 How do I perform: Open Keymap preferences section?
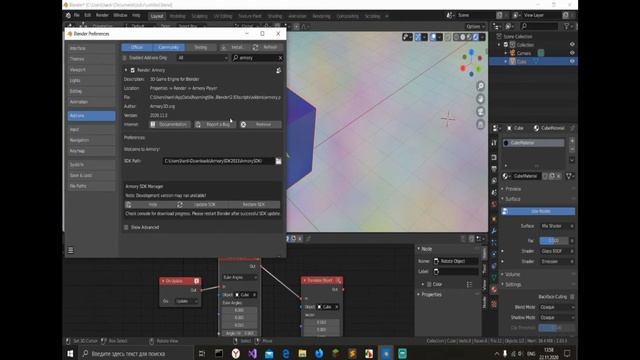[91, 151]
